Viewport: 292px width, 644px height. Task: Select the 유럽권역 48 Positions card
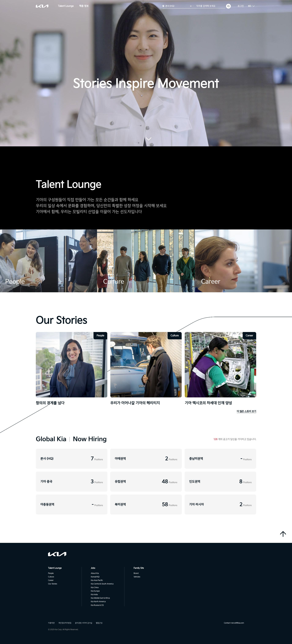point(146,481)
